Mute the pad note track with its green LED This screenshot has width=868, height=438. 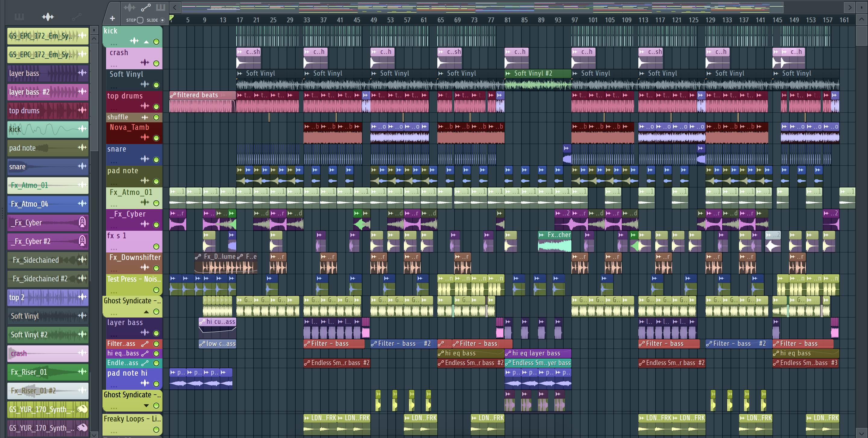click(156, 181)
